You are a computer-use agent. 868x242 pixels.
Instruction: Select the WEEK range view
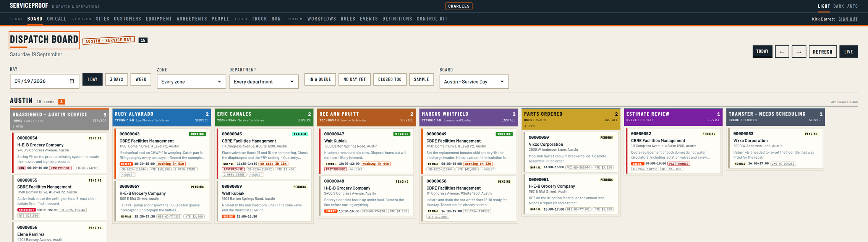click(141, 80)
